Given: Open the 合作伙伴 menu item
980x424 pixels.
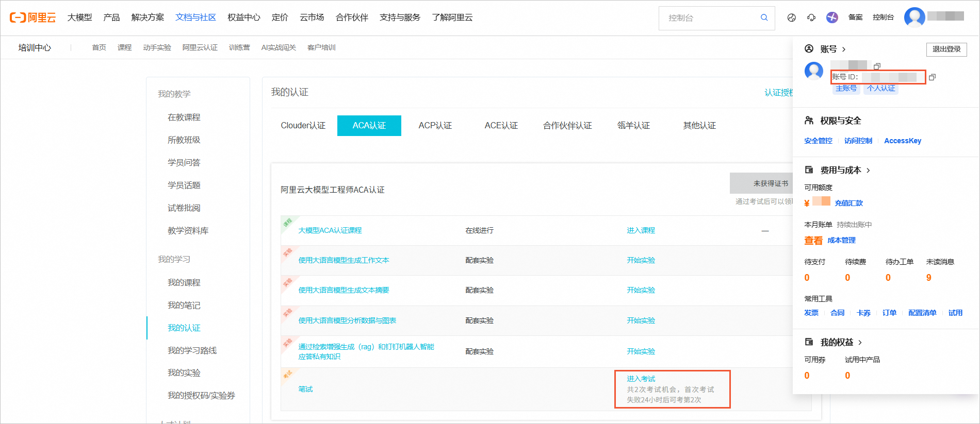Looking at the screenshot, I should point(352,18).
